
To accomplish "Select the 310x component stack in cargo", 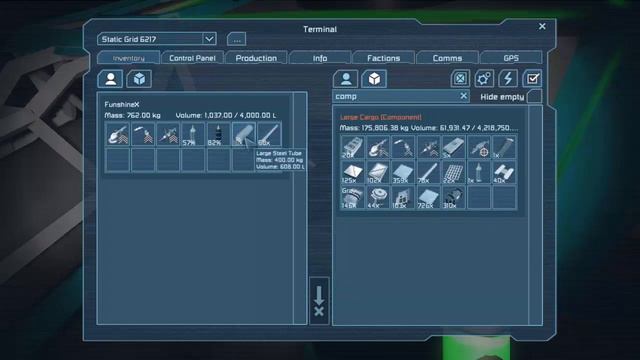I will [453, 198].
